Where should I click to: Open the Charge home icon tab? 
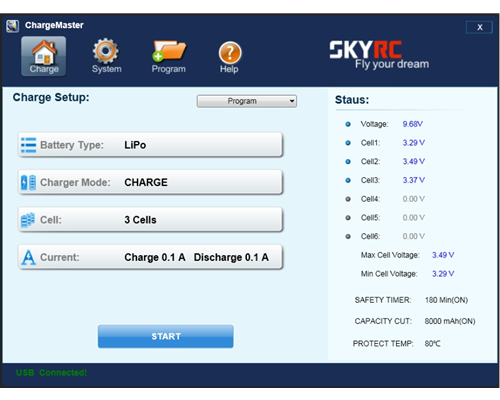pyautogui.click(x=44, y=56)
